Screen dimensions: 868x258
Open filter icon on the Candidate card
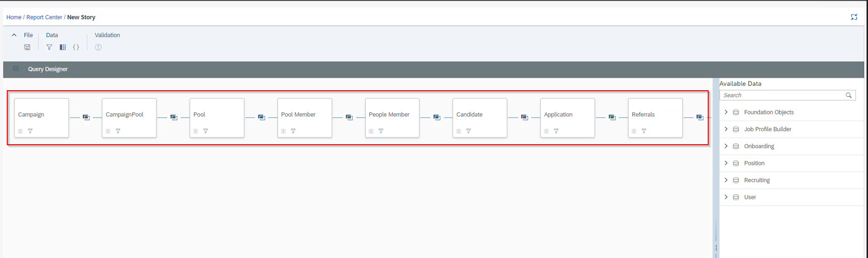[x=468, y=131]
